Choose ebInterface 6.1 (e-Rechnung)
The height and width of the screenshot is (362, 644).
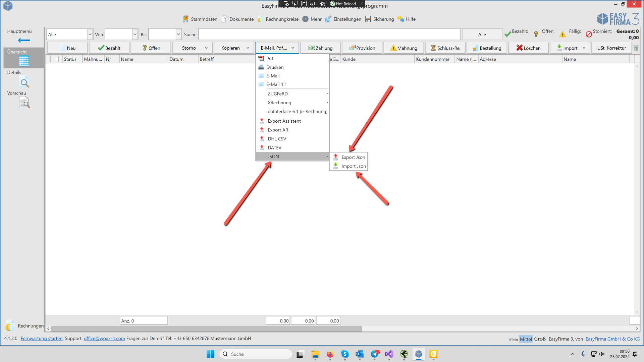tap(292, 111)
